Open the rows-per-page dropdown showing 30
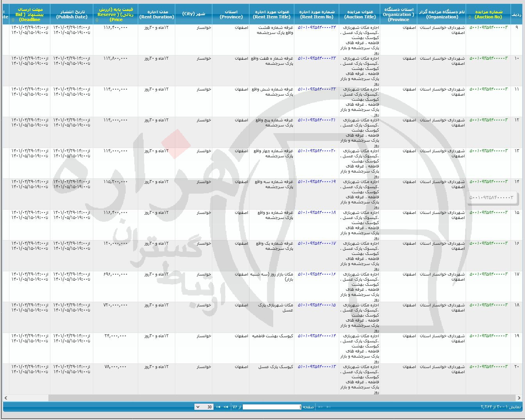 (x=204, y=407)
